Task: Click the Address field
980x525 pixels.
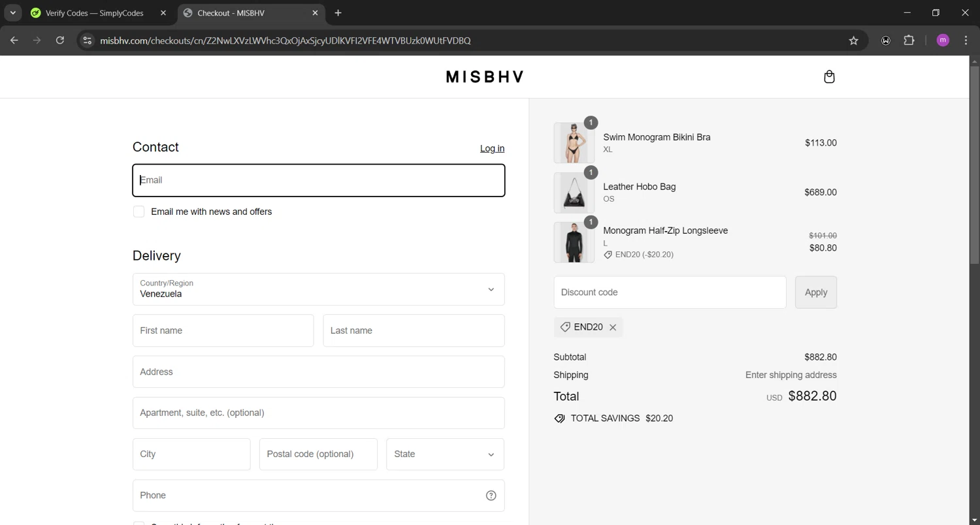Action: click(x=318, y=372)
